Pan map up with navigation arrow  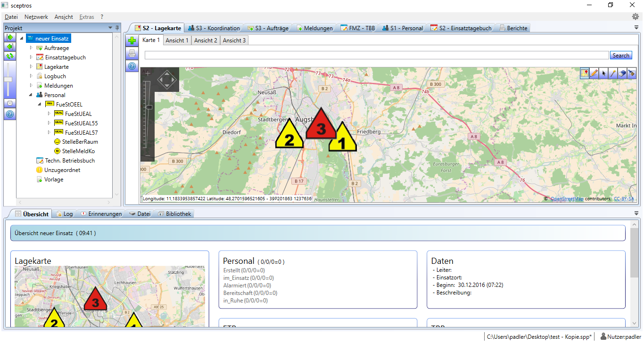click(x=167, y=73)
